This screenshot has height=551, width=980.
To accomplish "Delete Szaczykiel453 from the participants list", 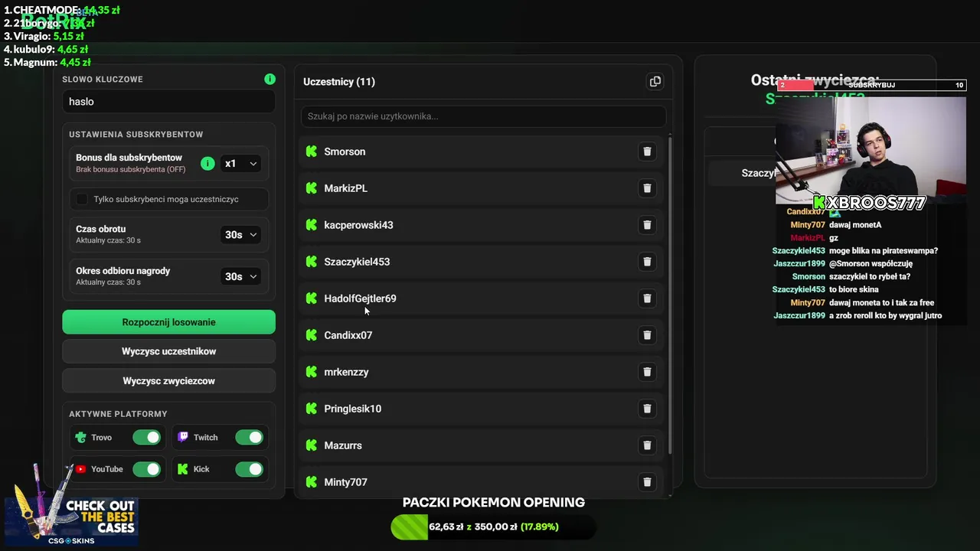I will click(647, 262).
